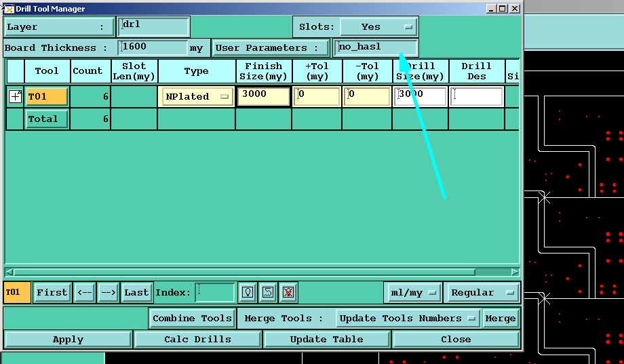This screenshot has width=624, height=364.
Task: Open the Slots Yes dropdown
Action: coord(378,26)
